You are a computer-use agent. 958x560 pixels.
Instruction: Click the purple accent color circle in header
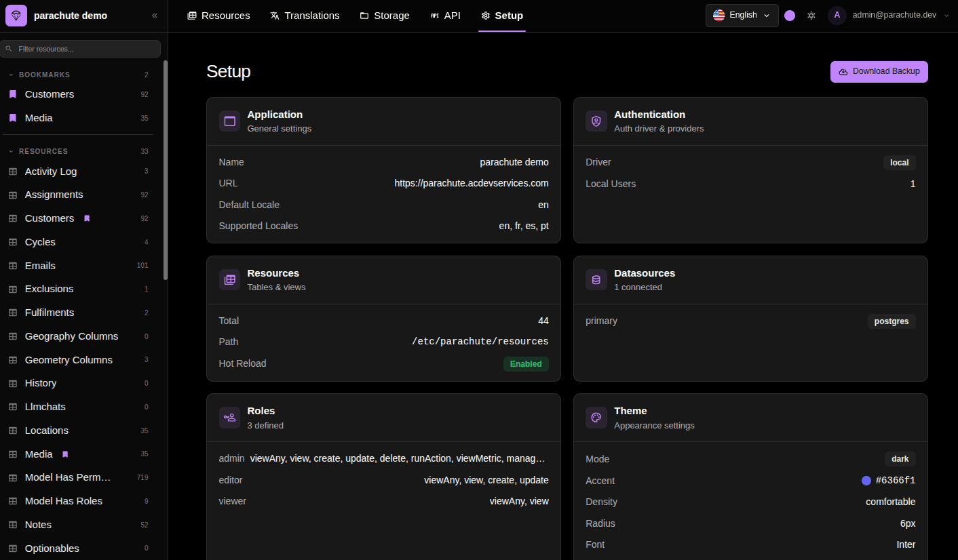(x=790, y=16)
